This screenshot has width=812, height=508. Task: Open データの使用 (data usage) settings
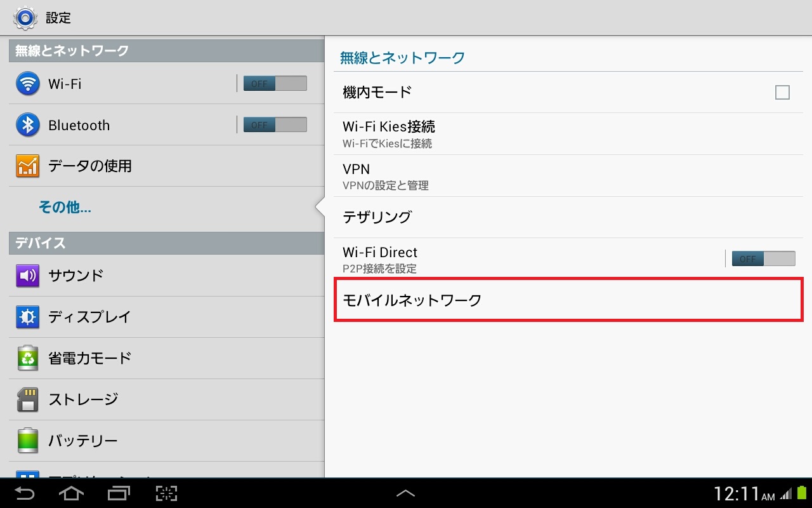(x=26, y=166)
